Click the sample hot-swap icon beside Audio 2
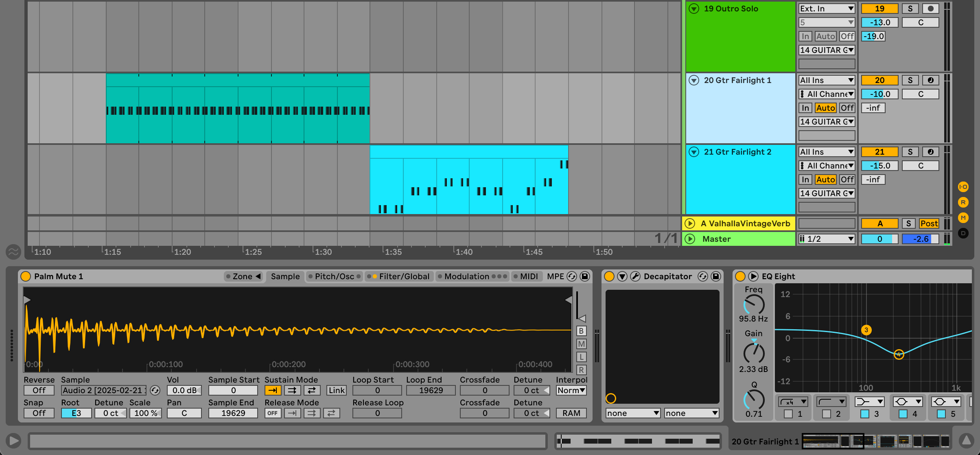 (x=155, y=390)
